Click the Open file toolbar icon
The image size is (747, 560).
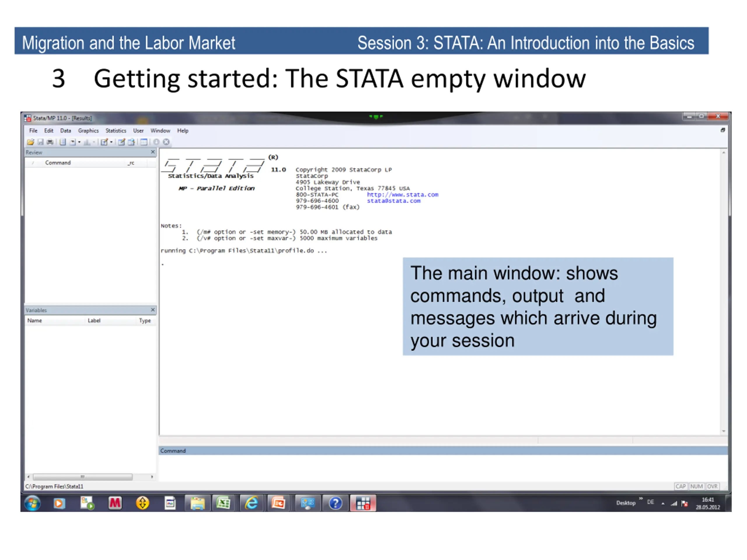tap(31, 142)
